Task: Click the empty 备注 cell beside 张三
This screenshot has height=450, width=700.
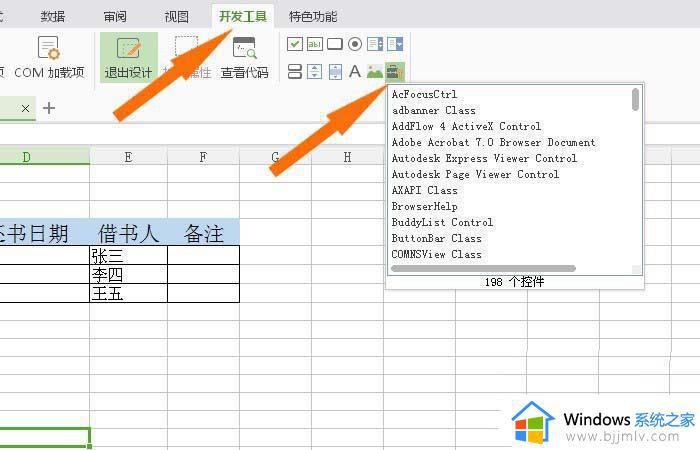Action: click(204, 255)
